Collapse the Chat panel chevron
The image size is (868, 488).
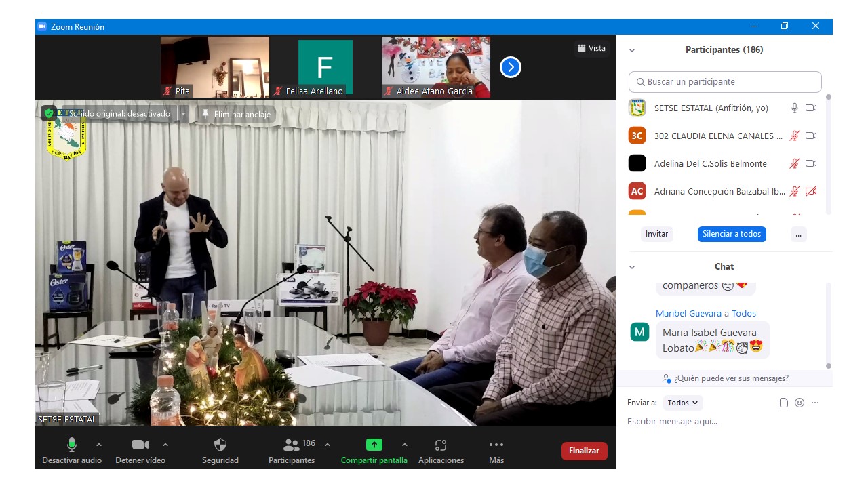pos(632,267)
